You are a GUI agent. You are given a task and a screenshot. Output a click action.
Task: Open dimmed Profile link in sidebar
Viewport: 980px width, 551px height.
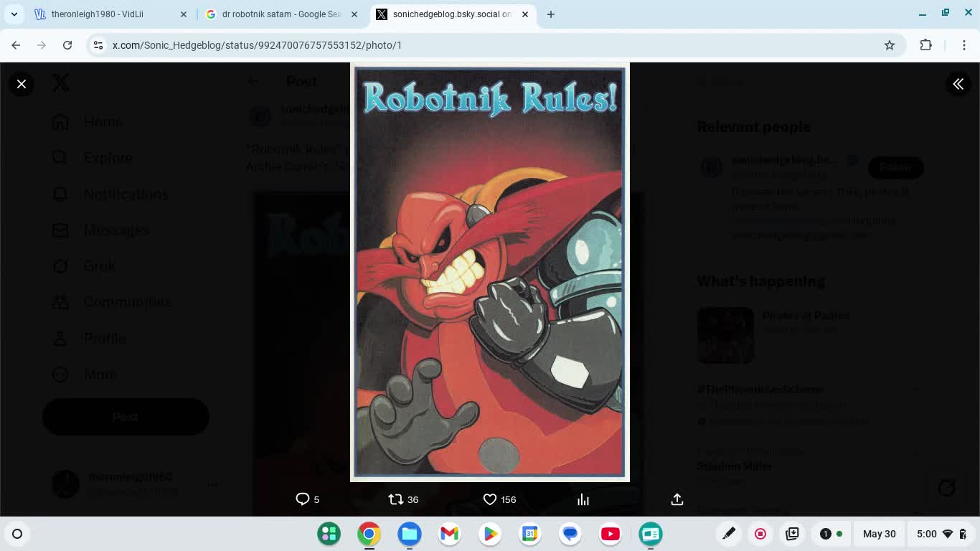tap(89, 339)
